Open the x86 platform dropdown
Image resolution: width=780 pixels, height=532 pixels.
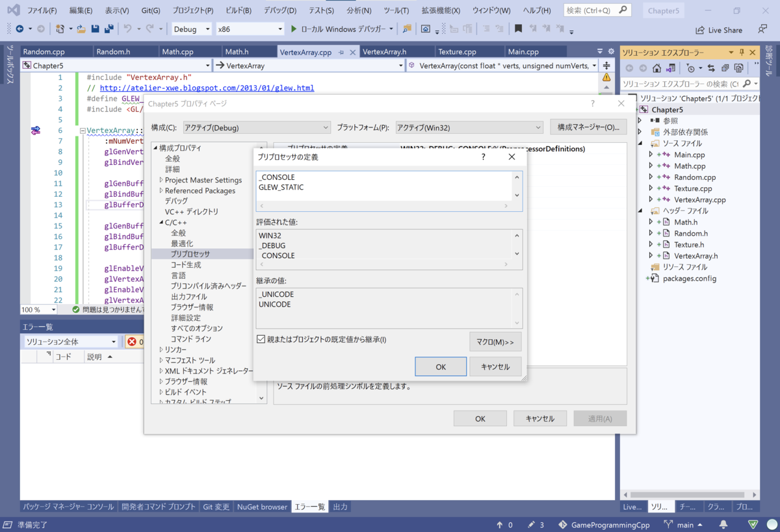point(250,29)
